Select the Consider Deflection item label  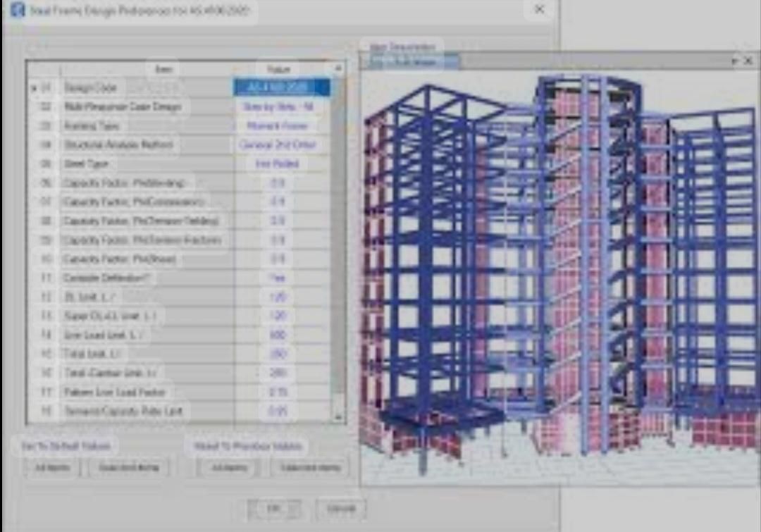tap(107, 278)
